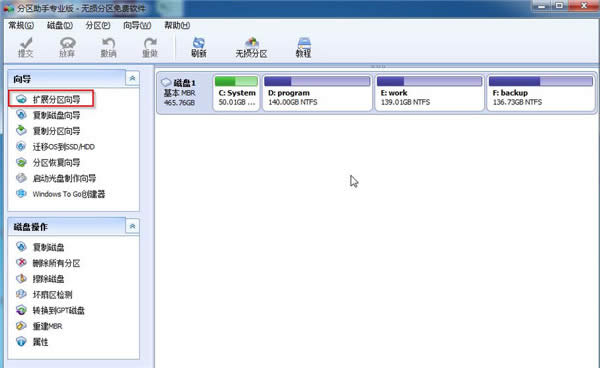This screenshot has width=600, height=368.
Task: Click 坏扇区检测 operation text
Action: pyautogui.click(x=52, y=295)
